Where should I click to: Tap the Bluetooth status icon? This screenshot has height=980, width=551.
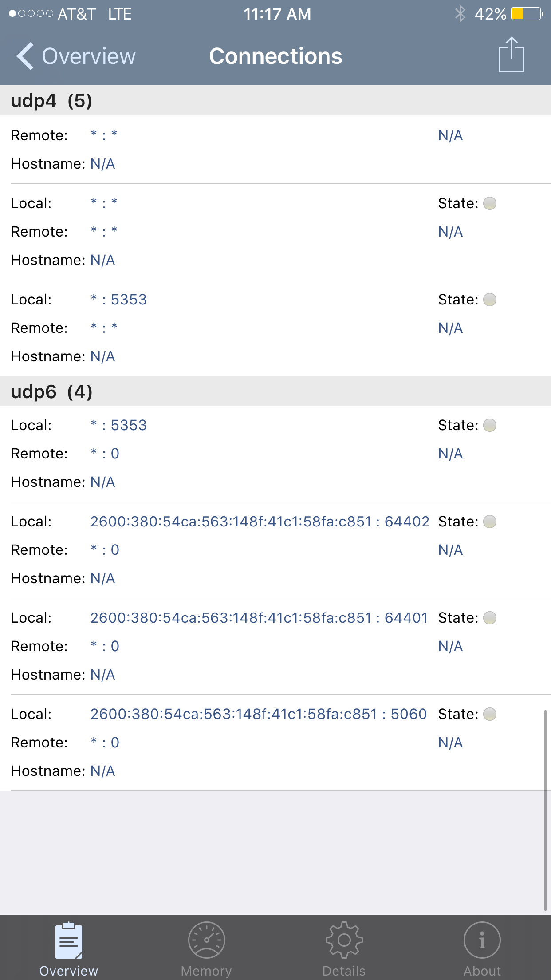coord(460,14)
